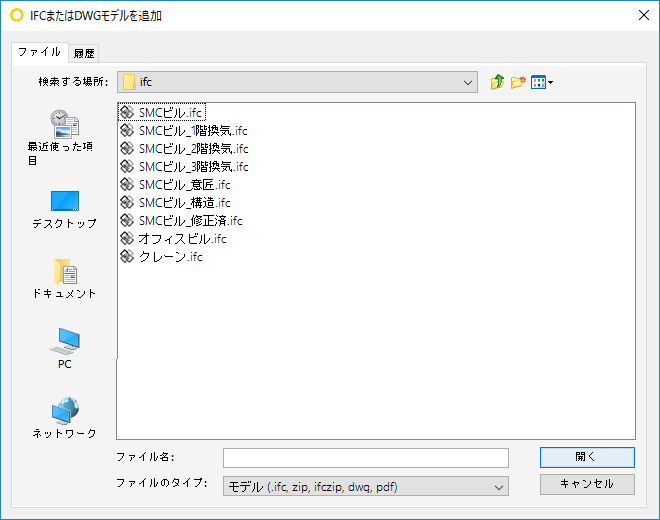Switch to the ファイル tab
The width and height of the screenshot is (660, 520).
(40, 52)
